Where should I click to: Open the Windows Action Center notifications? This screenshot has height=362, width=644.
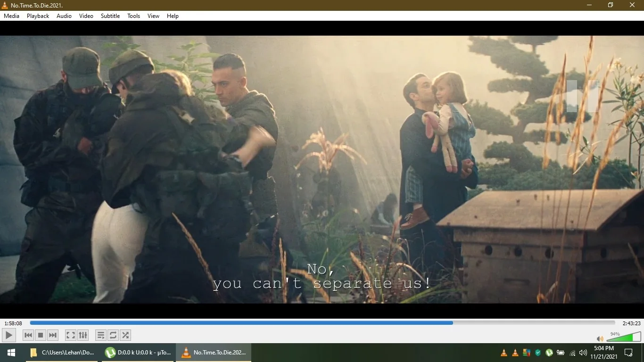coord(628,353)
